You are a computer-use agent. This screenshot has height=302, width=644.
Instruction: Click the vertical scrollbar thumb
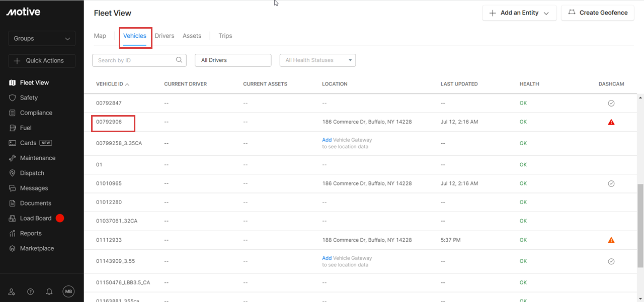click(x=640, y=225)
